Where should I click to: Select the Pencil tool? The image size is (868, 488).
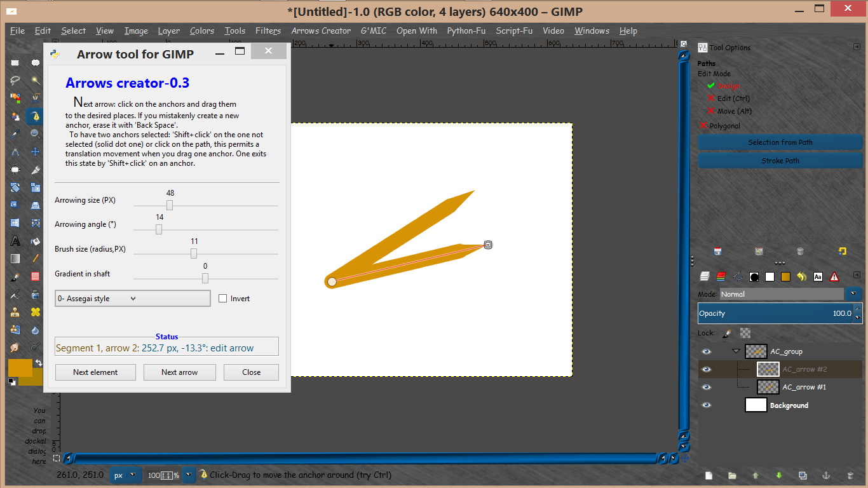point(36,259)
